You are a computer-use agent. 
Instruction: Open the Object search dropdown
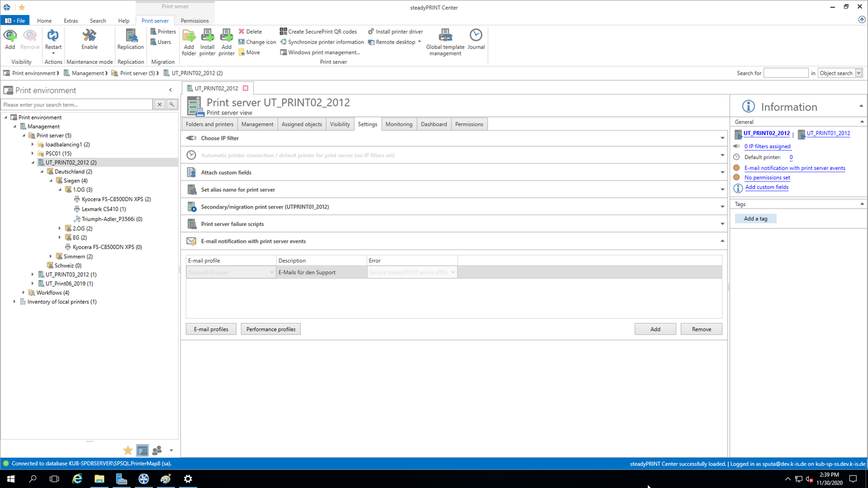(x=840, y=73)
